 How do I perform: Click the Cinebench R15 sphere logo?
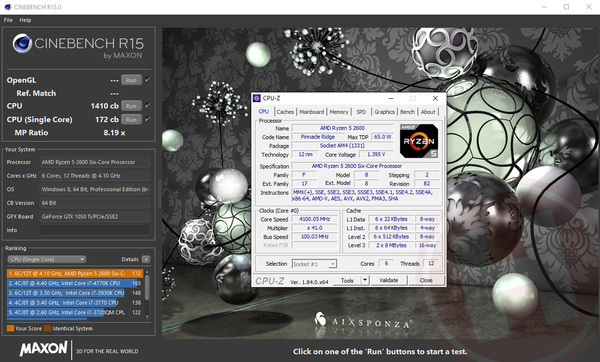pos(22,43)
